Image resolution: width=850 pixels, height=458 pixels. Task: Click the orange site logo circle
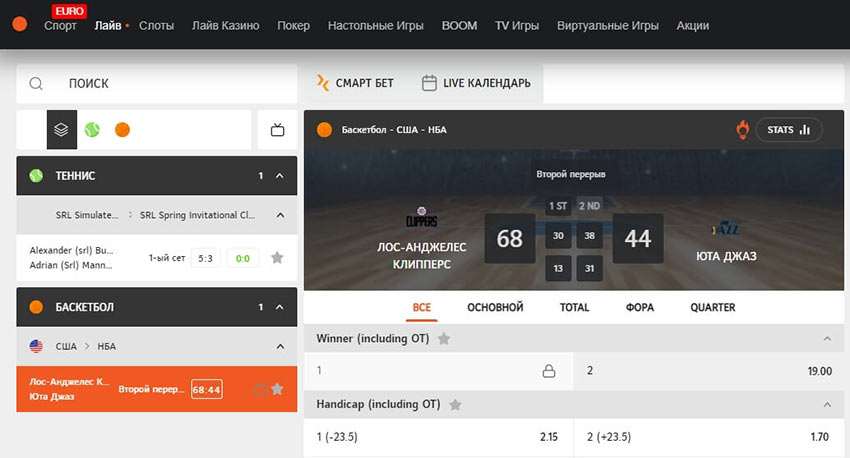pos(20,24)
